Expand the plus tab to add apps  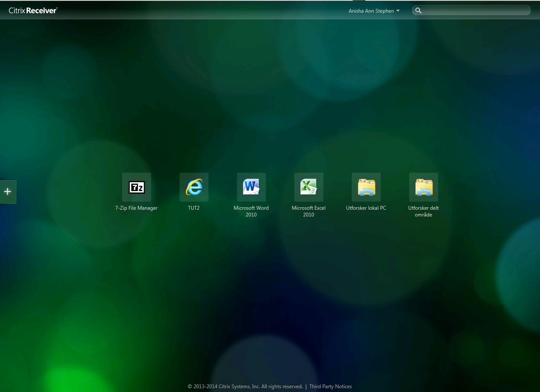pyautogui.click(x=8, y=192)
